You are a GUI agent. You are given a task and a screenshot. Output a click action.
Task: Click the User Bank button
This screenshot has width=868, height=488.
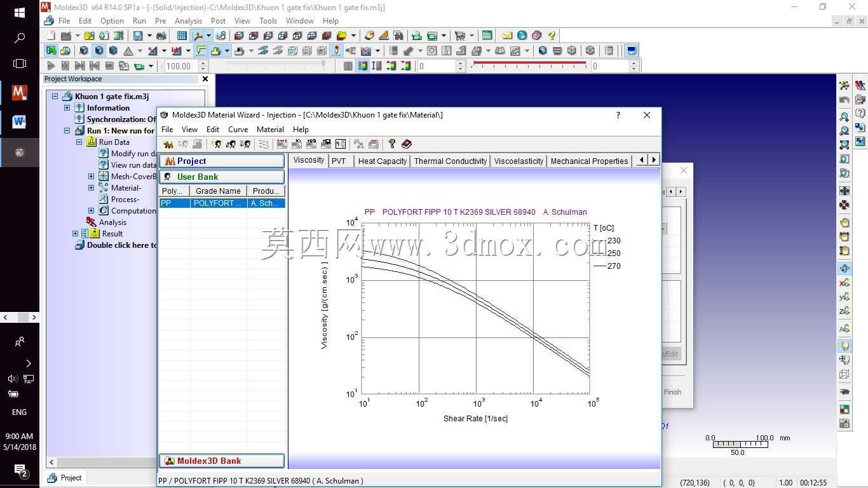click(222, 177)
